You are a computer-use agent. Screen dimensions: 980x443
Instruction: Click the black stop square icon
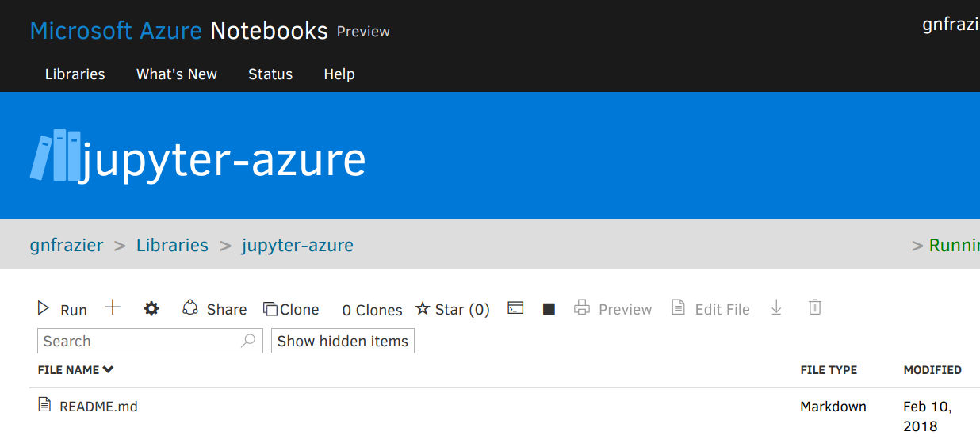pos(549,309)
